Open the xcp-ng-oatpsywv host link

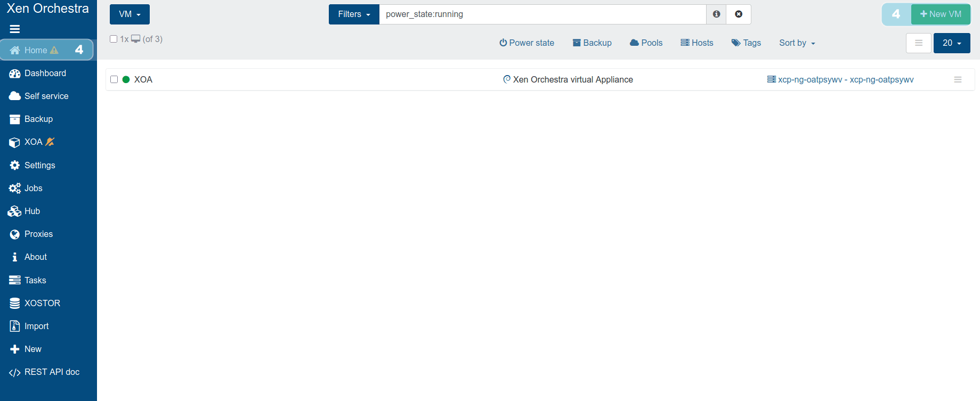[x=846, y=79]
